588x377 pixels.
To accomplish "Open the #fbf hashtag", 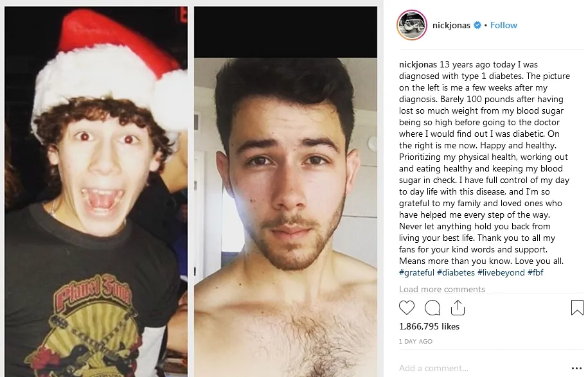I will (x=535, y=272).
